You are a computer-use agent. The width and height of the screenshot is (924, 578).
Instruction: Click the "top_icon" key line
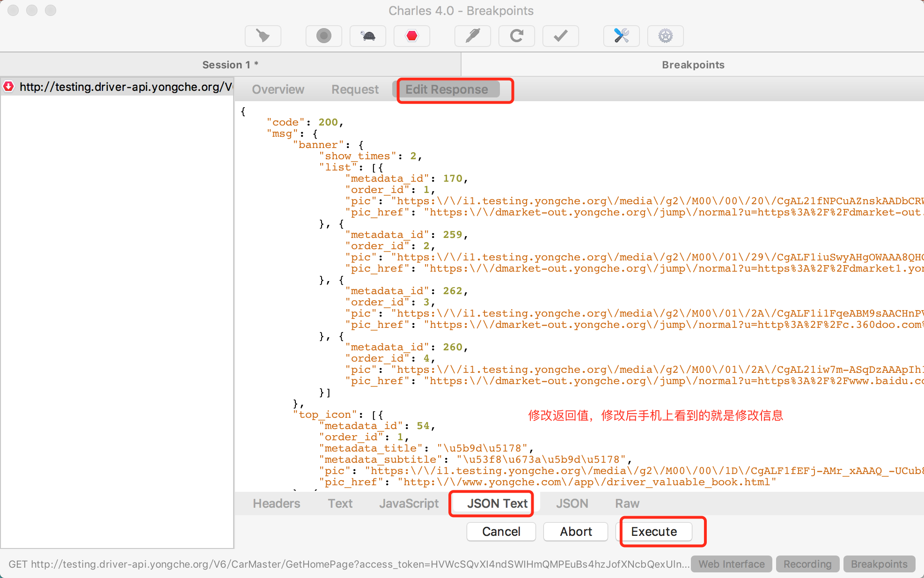pyautogui.click(x=339, y=415)
